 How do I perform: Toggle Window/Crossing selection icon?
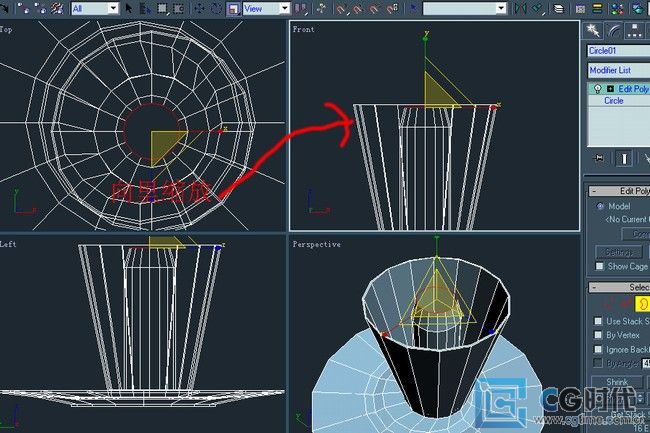pos(178,8)
